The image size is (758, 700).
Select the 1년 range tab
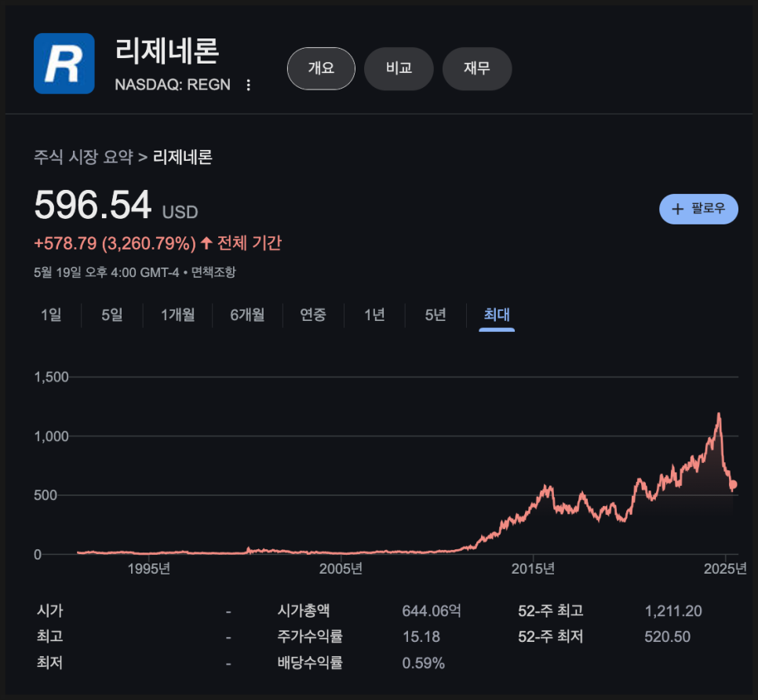(x=374, y=315)
